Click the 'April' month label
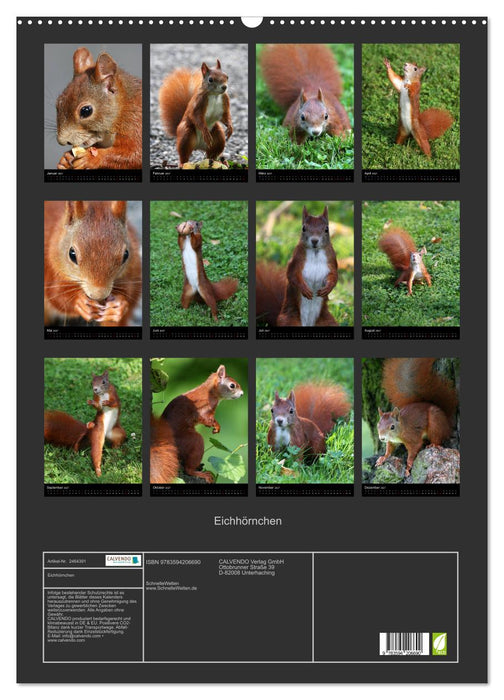This screenshot has height=700, width=504. coord(369,173)
